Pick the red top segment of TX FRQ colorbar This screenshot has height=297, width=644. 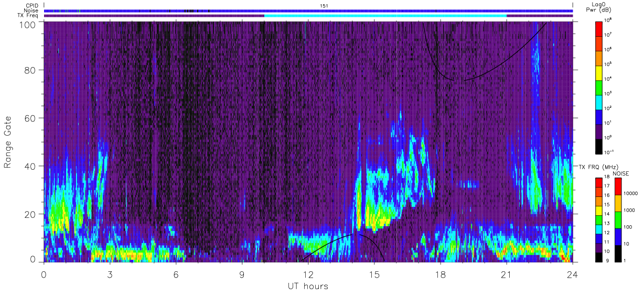click(x=599, y=183)
